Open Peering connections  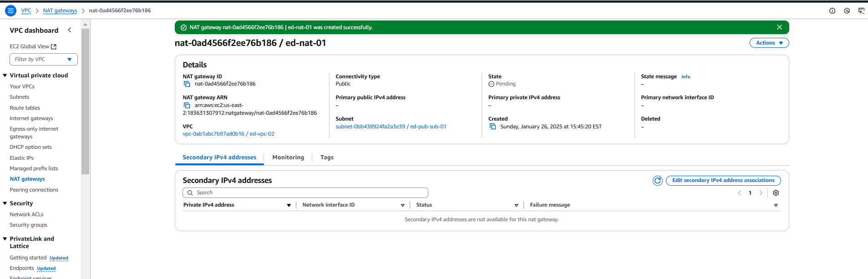(34, 190)
